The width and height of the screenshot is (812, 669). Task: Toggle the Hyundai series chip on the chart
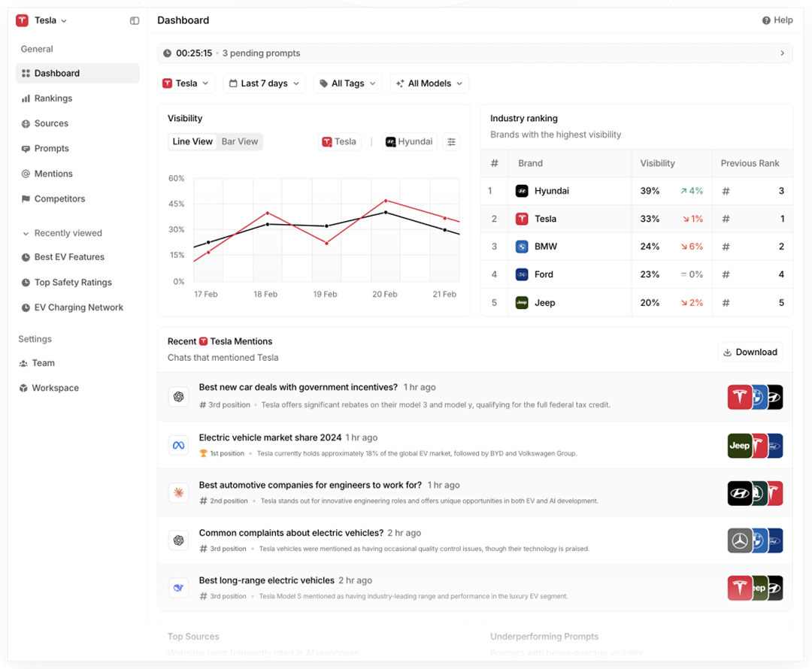(409, 141)
